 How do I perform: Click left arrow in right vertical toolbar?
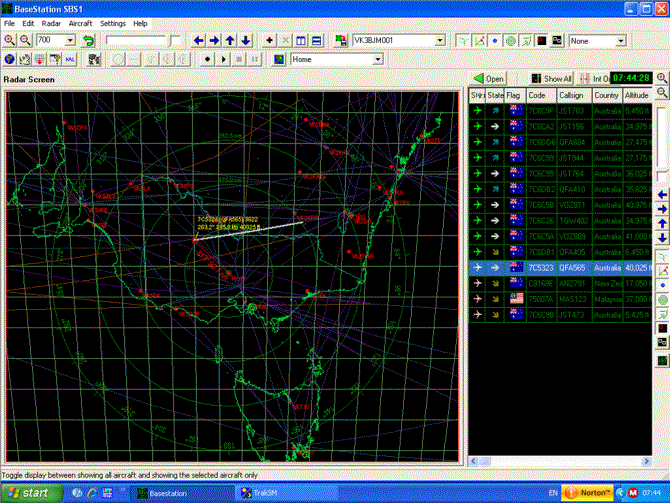662,195
